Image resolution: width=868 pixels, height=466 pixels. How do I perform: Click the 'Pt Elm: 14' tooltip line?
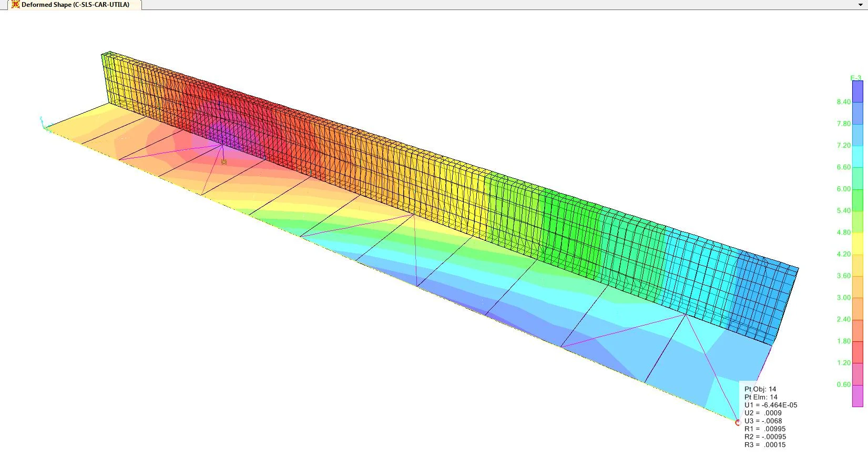point(761,397)
